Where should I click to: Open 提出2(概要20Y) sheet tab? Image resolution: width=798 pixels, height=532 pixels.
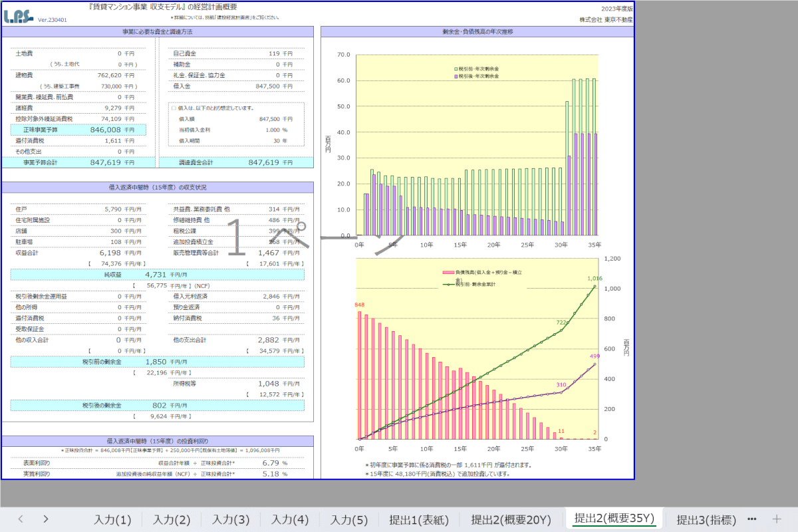click(x=511, y=519)
